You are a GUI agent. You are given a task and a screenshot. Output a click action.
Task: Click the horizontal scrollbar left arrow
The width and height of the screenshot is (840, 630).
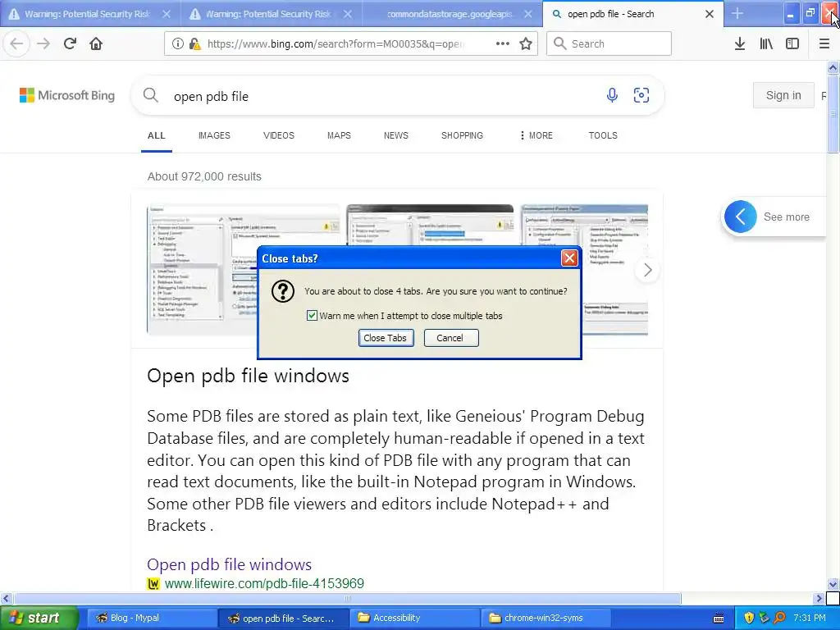click(6, 598)
